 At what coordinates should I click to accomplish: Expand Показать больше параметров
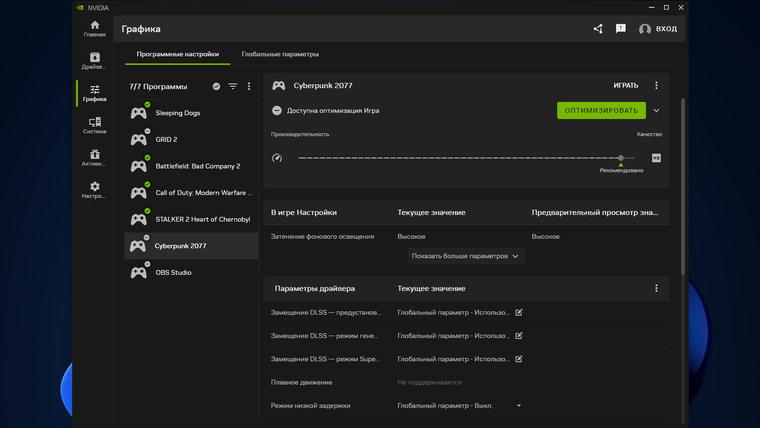pyautogui.click(x=465, y=256)
